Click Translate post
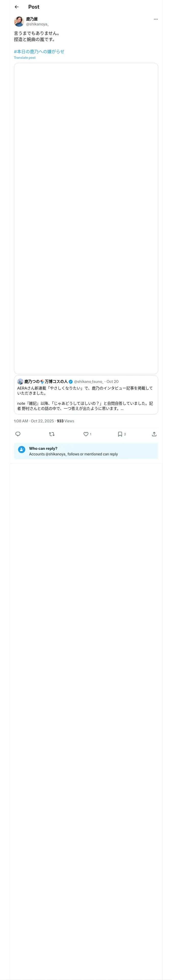The image size is (172, 980). click(25, 58)
